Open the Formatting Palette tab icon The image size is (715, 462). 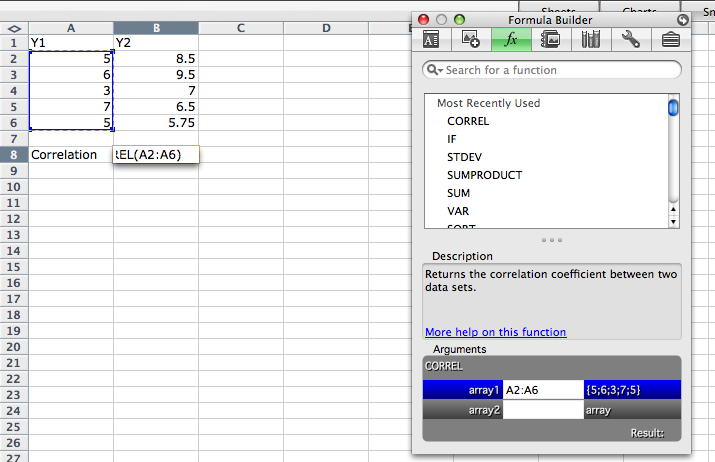(431, 40)
